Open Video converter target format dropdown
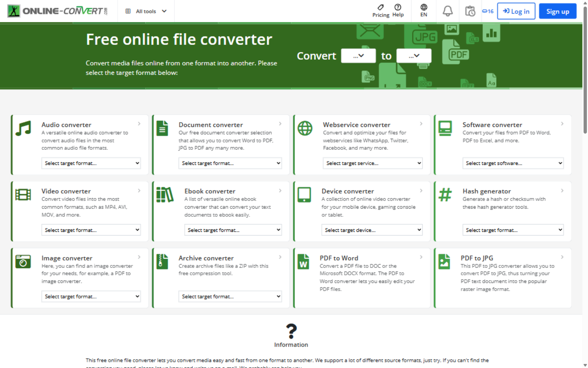This screenshot has height=368, width=588. tap(91, 230)
